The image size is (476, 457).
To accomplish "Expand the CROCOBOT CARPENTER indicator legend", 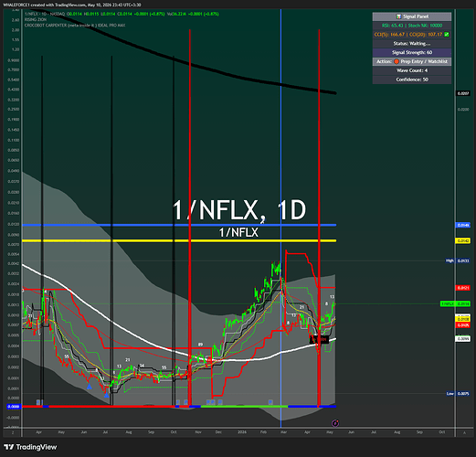I will [x=75, y=26].
